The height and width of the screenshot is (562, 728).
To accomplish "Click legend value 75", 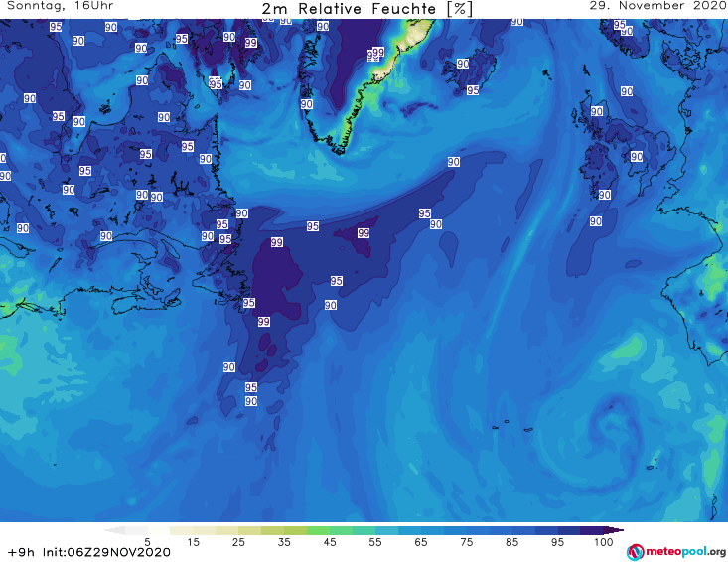I will 466,542.
